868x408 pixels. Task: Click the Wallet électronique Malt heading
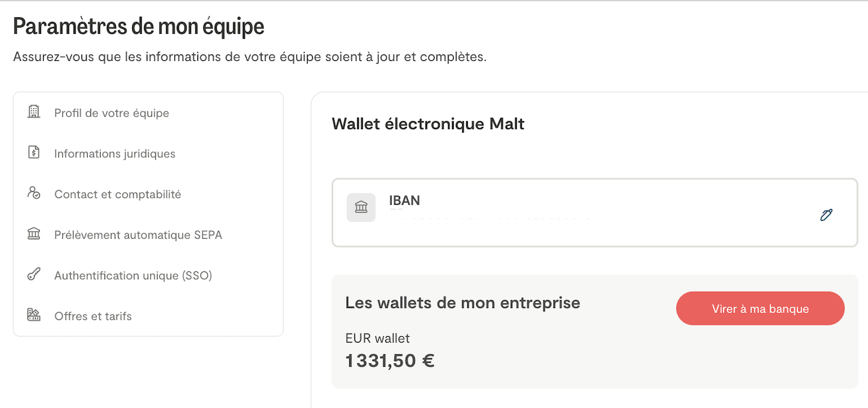[428, 124]
